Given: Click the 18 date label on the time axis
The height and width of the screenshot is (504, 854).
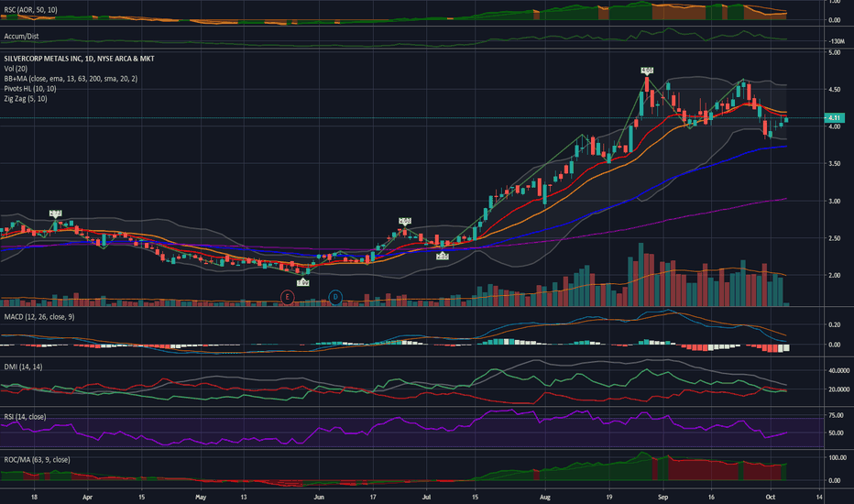Looking at the screenshot, I should click(34, 497).
